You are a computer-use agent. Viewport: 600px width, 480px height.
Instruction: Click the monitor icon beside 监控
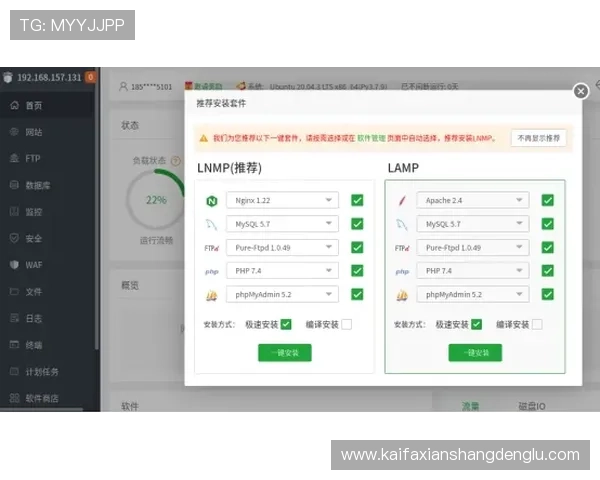(14, 211)
